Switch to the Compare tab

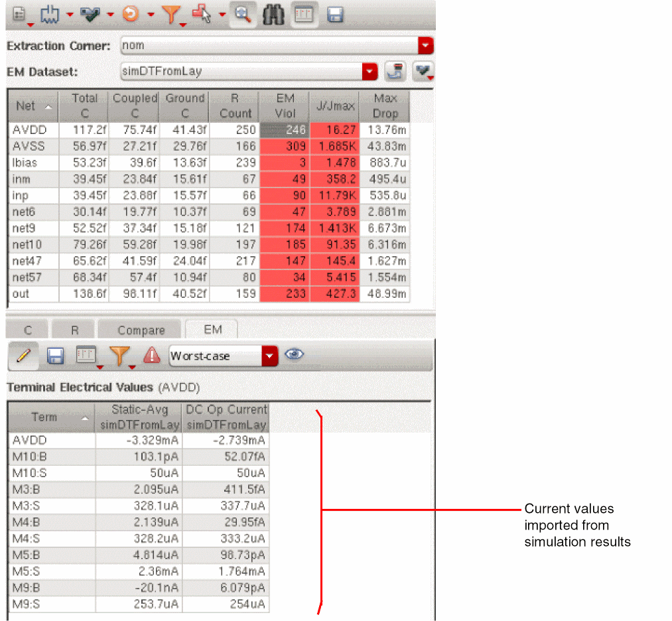pyautogui.click(x=141, y=330)
